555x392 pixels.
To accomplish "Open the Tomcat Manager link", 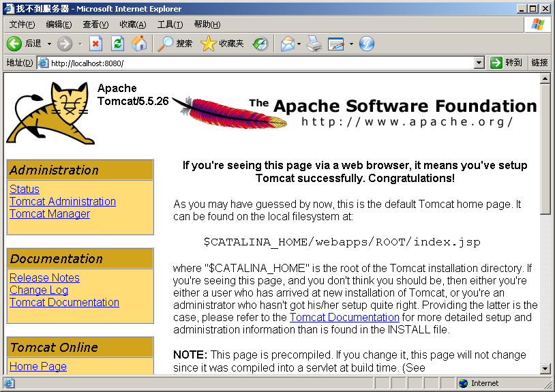I will coord(50,213).
